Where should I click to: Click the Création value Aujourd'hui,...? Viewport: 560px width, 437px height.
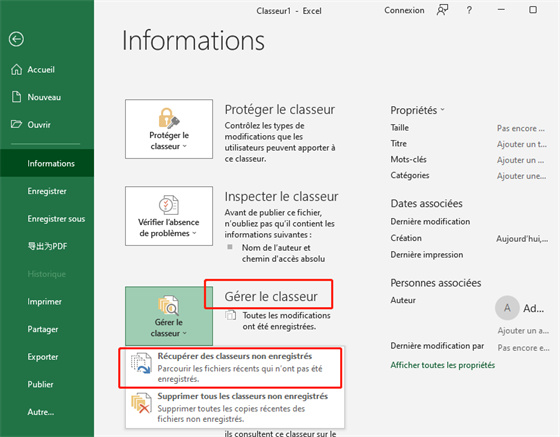522,238
